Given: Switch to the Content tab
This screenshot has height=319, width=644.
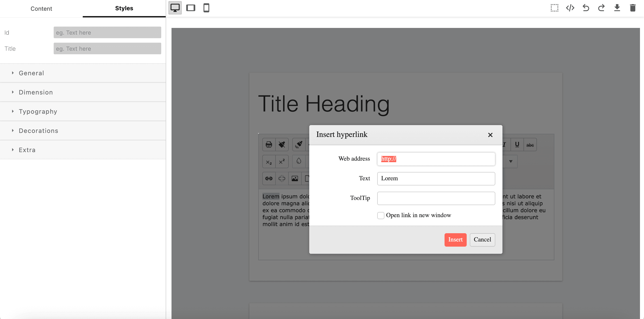Looking at the screenshot, I should (41, 8).
